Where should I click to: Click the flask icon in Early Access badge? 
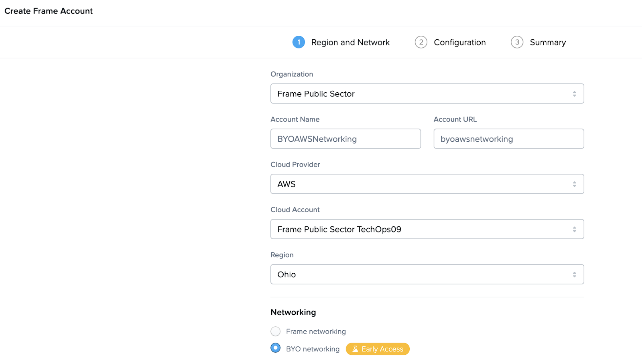[355, 349]
